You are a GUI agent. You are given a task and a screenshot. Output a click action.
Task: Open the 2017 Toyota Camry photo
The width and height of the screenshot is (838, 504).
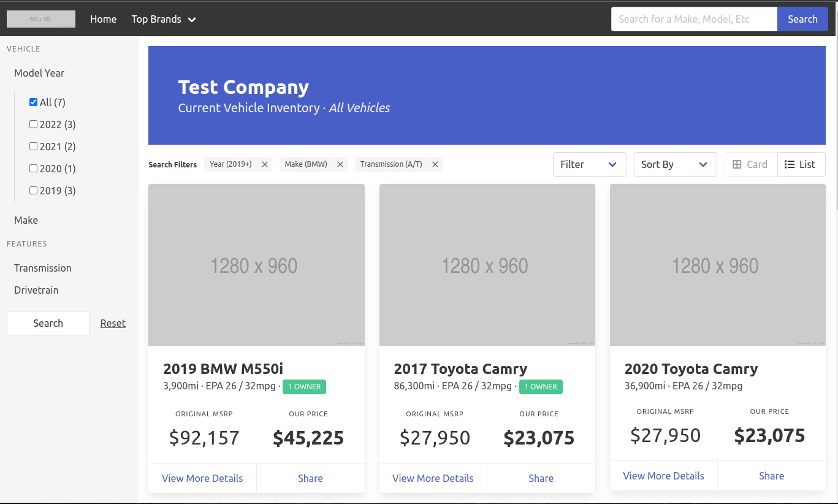pyautogui.click(x=487, y=265)
